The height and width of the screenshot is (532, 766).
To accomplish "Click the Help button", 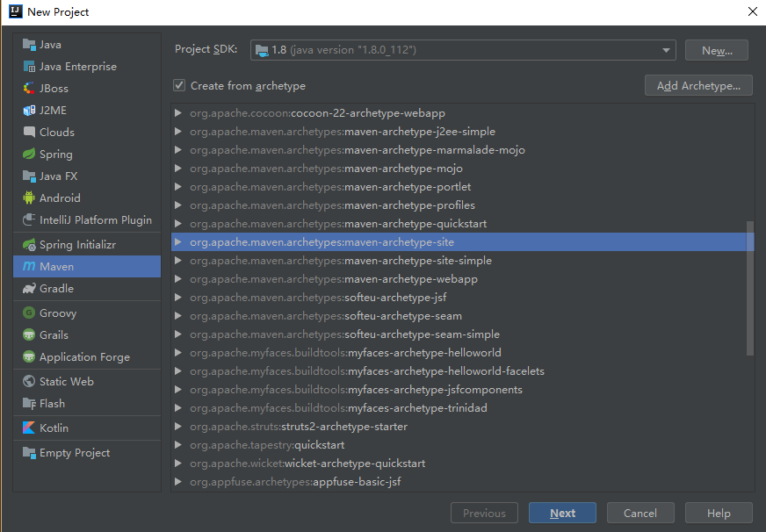I will point(719,513).
